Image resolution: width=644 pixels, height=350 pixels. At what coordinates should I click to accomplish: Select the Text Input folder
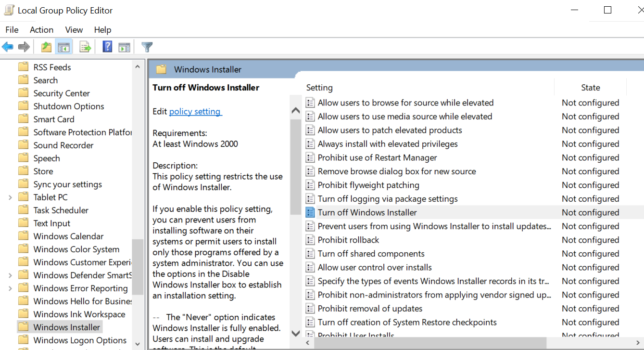point(52,223)
